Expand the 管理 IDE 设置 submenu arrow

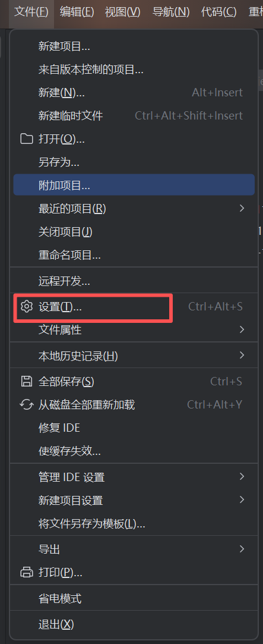(242, 477)
